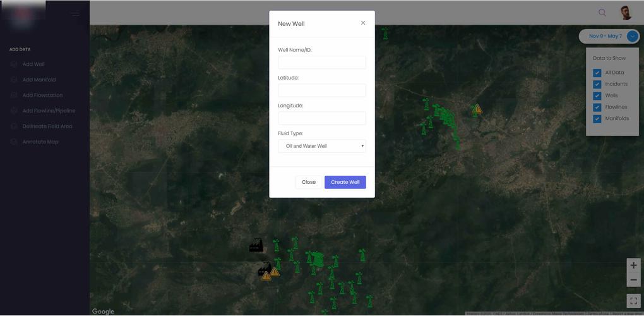
Task: Click the Close button in dialog
Action: tap(309, 182)
